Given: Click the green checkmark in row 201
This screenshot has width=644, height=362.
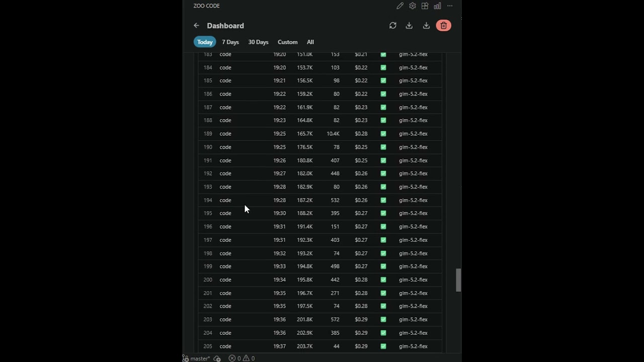Looking at the screenshot, I should (x=383, y=293).
